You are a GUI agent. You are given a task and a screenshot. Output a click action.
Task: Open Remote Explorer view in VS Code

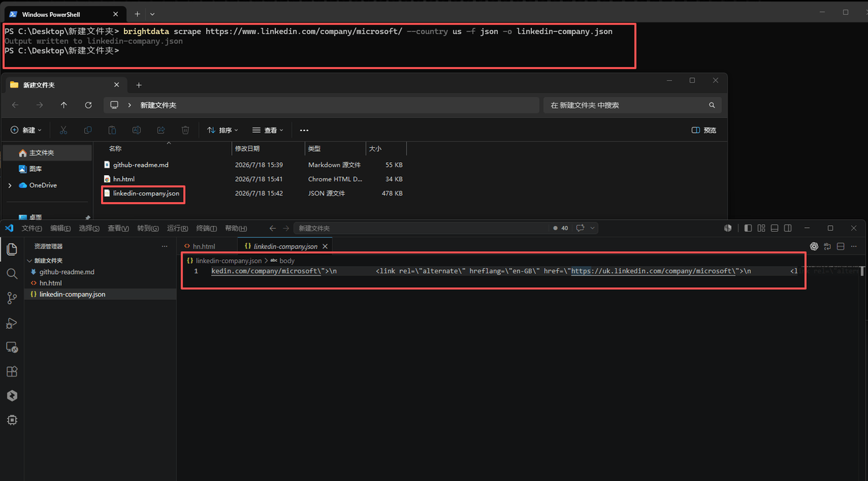[12, 347]
